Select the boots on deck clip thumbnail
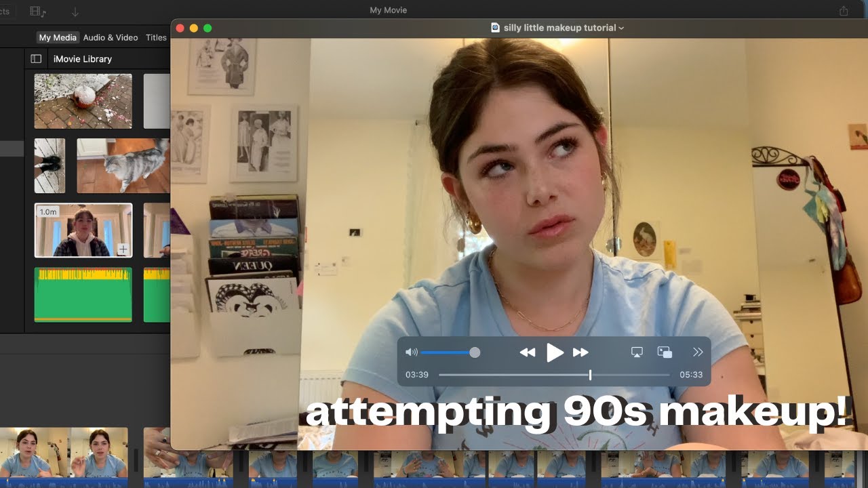The height and width of the screenshot is (488, 868). tap(50, 166)
